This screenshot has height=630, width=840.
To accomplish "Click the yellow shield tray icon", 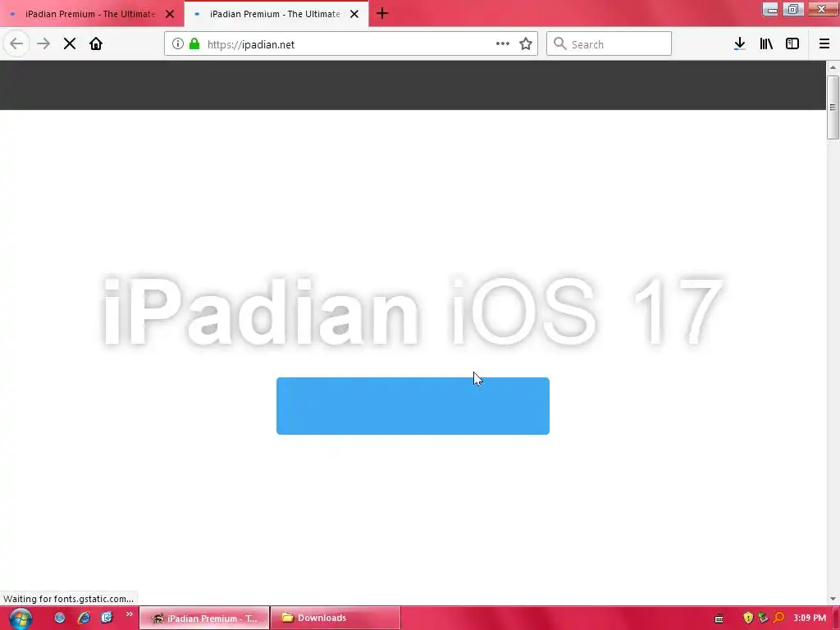I will pyautogui.click(x=748, y=619).
